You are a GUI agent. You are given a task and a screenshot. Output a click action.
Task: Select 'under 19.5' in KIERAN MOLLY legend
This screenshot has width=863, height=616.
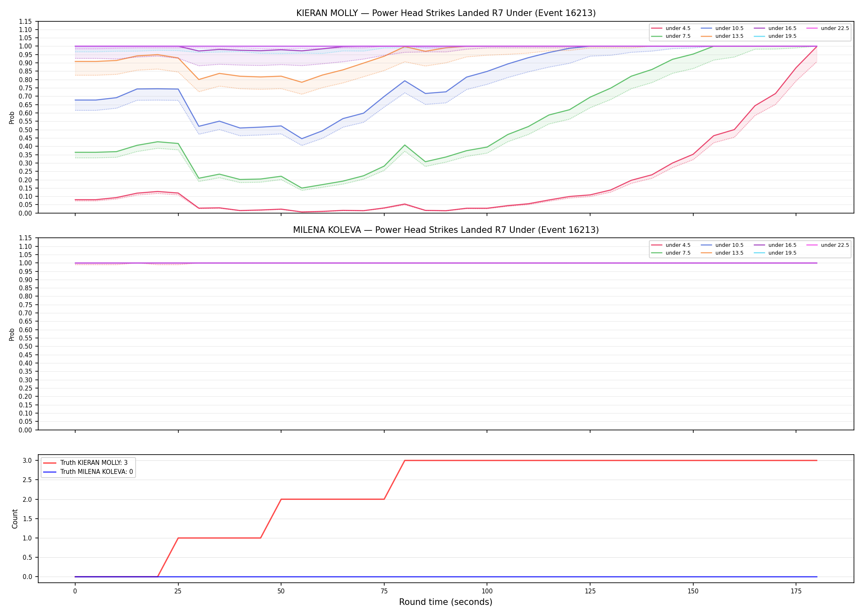775,36
